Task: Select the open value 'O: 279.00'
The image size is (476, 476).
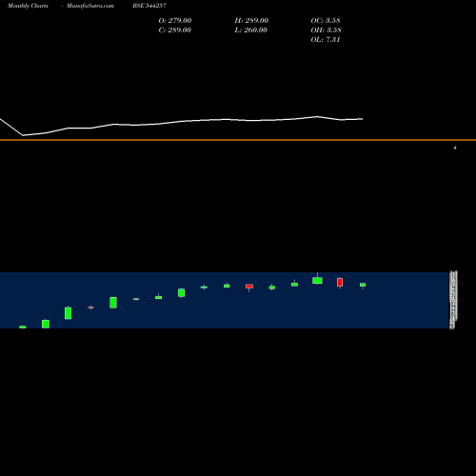Action: pos(175,21)
